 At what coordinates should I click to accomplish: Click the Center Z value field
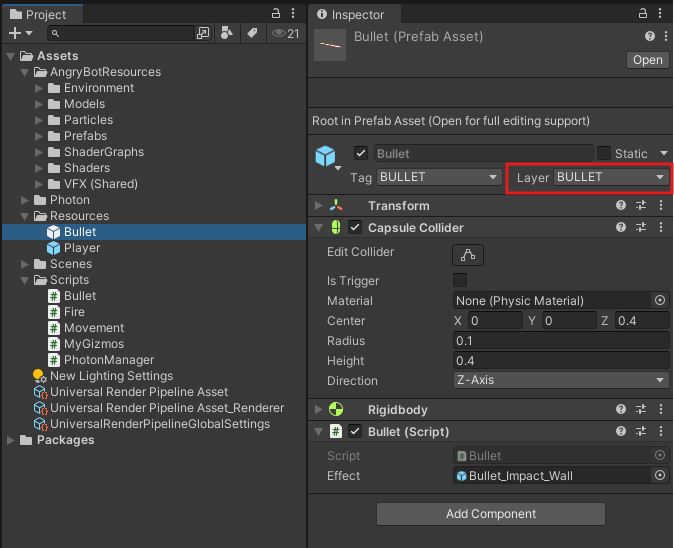pos(642,320)
